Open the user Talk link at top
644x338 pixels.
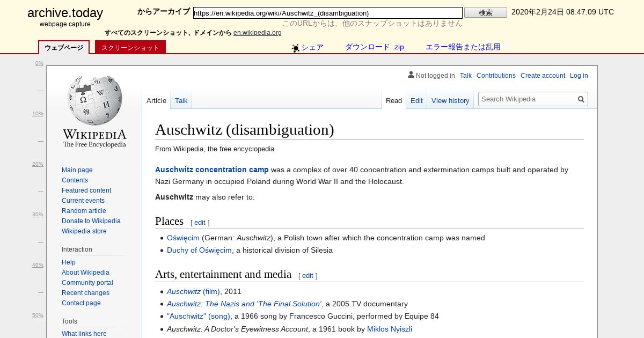[466, 76]
